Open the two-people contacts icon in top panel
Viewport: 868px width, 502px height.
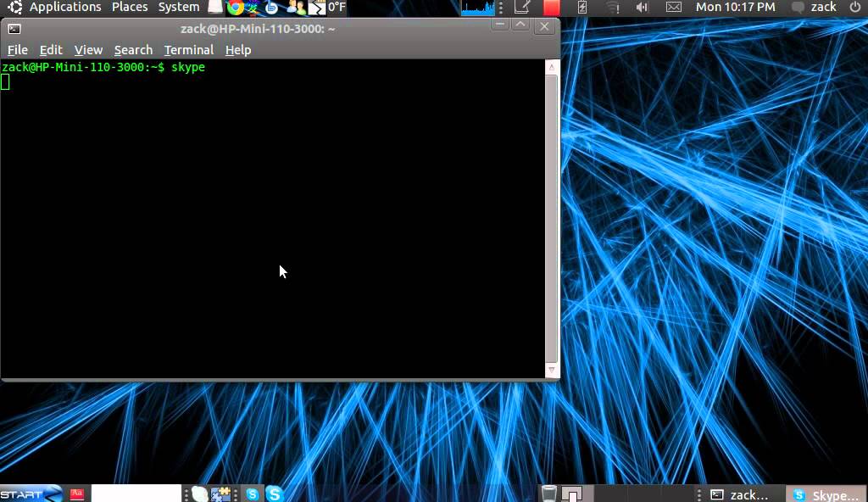click(x=296, y=7)
